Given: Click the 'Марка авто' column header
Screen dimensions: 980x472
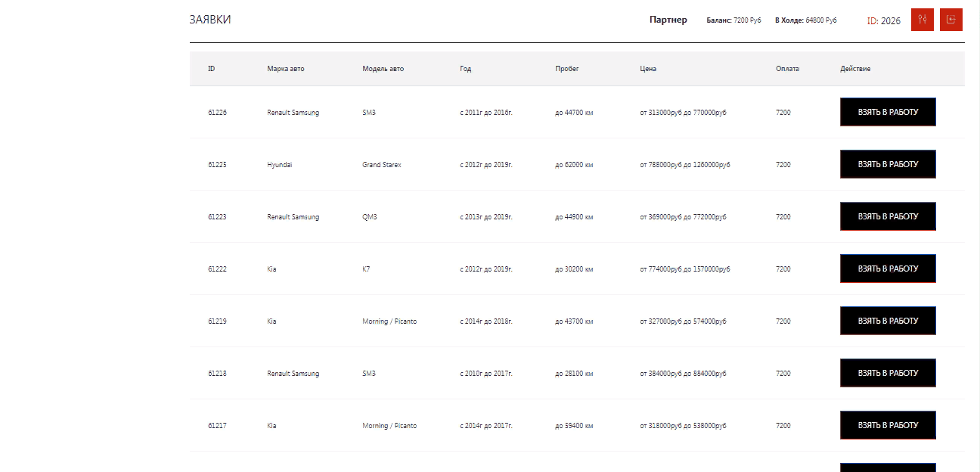Looking at the screenshot, I should pos(286,69).
